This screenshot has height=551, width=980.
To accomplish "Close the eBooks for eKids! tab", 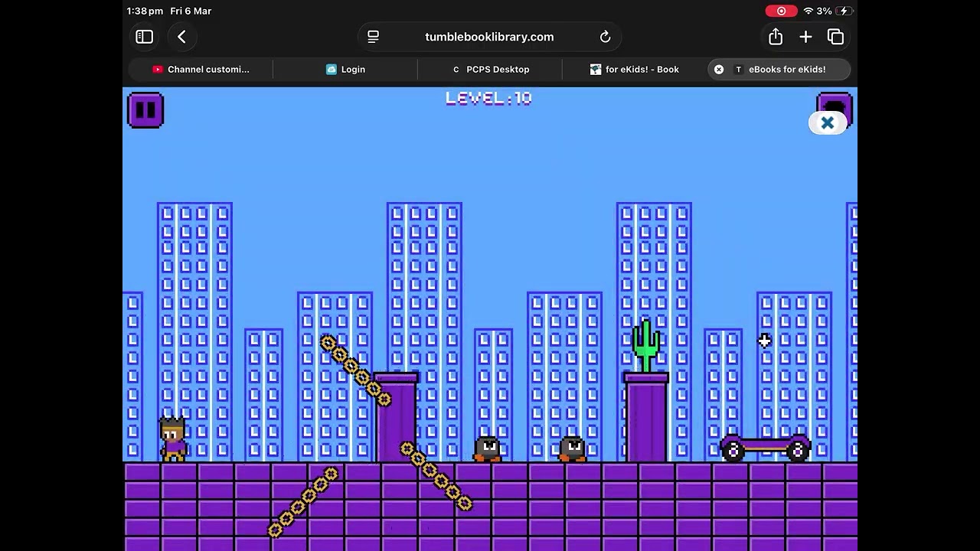I will tap(719, 69).
